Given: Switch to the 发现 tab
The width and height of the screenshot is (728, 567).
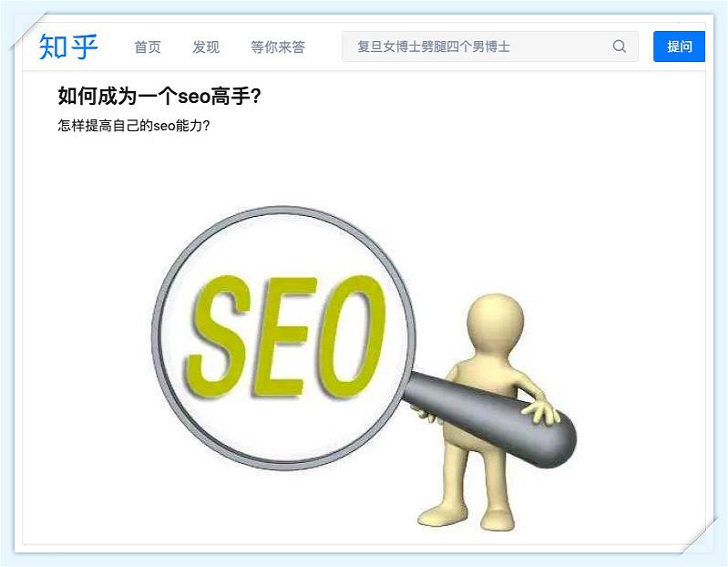Looking at the screenshot, I should point(206,46).
